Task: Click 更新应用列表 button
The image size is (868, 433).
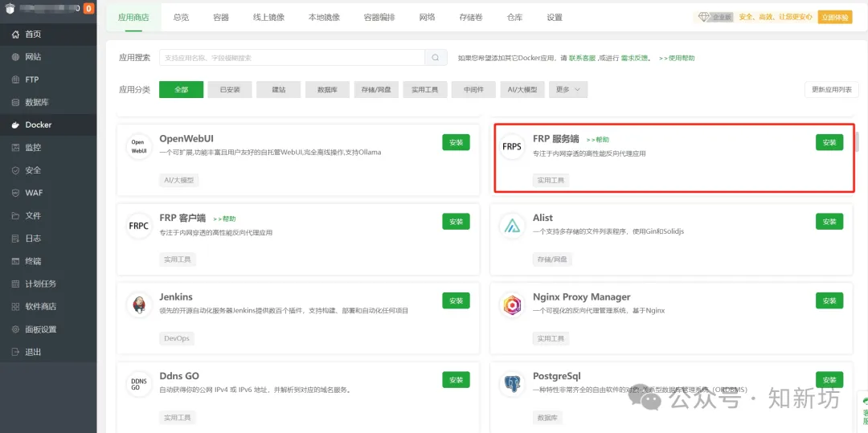Action: point(832,90)
